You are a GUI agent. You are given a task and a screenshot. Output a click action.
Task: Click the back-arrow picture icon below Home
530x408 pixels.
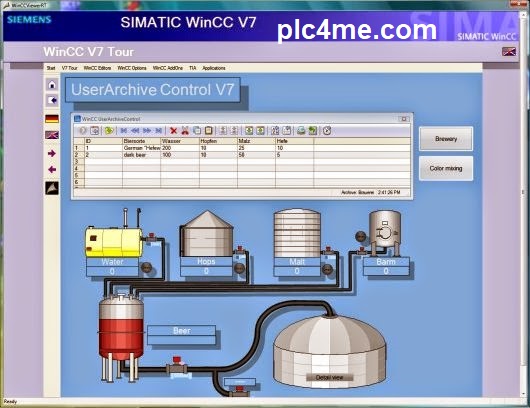pyautogui.click(x=52, y=100)
